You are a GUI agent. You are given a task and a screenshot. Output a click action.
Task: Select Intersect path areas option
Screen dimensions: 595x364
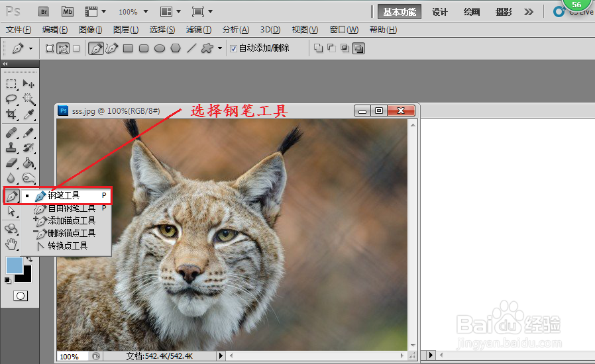point(345,48)
